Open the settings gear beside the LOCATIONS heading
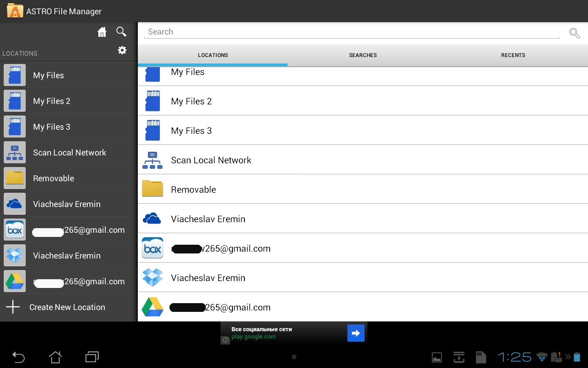 click(x=122, y=50)
